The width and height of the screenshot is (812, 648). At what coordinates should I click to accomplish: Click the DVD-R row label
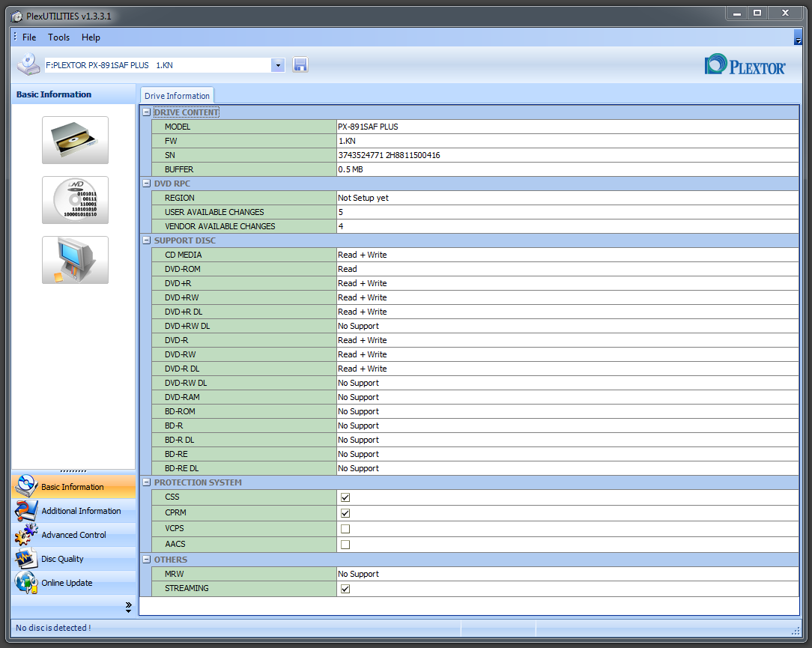click(x=177, y=340)
